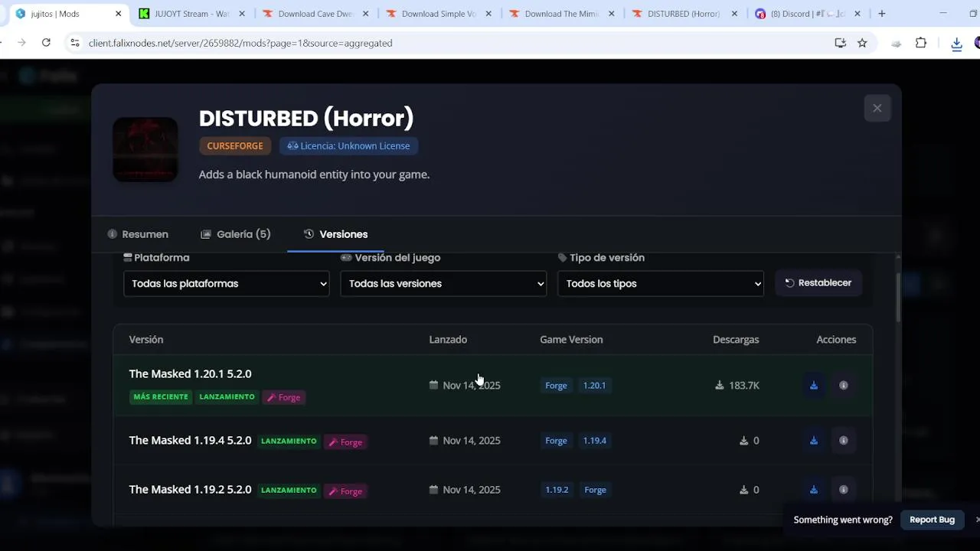This screenshot has height=551, width=980.
Task: Open info for The Masked 1.19.2 5.2.0
Action: pyautogui.click(x=843, y=490)
